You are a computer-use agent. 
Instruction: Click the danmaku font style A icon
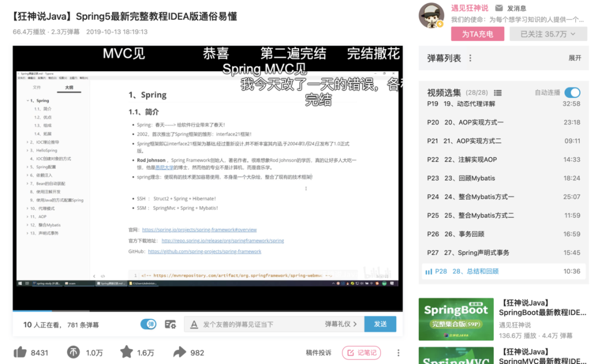(194, 324)
